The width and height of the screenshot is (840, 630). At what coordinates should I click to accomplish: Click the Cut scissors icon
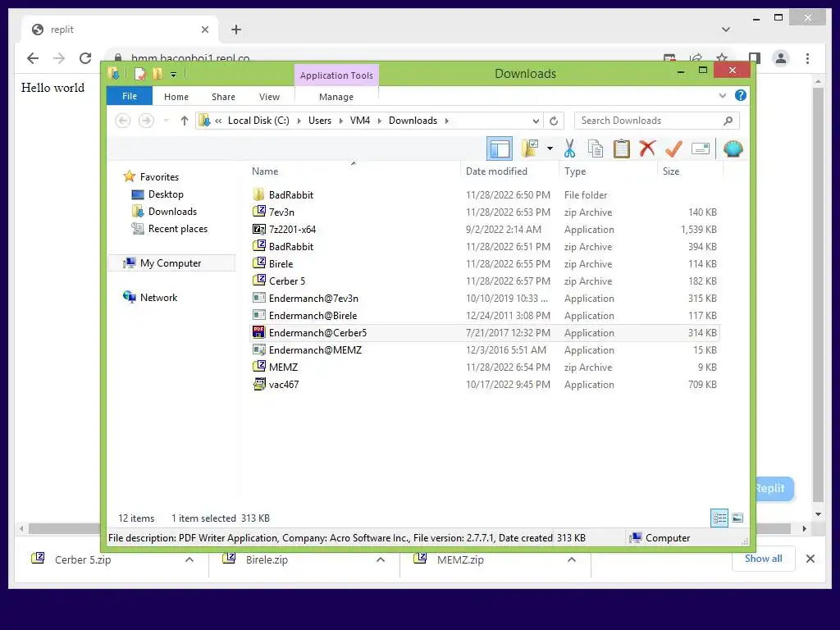coord(569,148)
